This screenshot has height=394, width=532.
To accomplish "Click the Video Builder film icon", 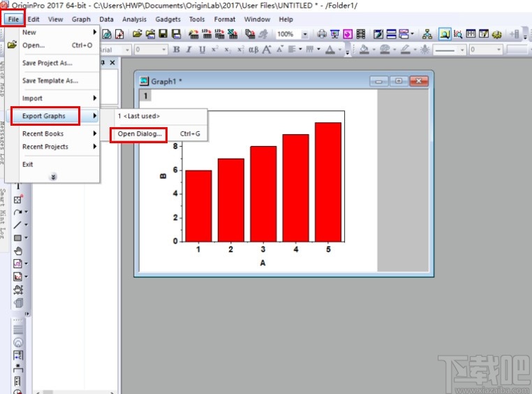I will tap(361, 34).
